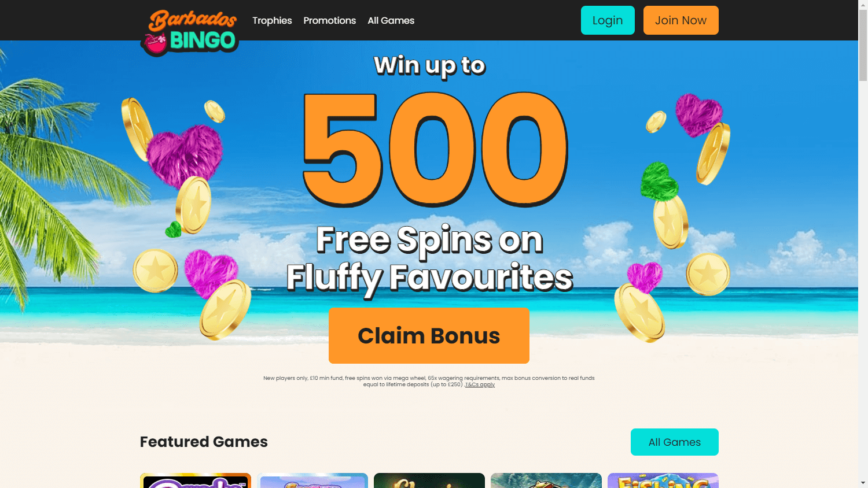Screen dimensions: 868x488
Task: Open the fourth featured game thumbnail
Action: click(x=546, y=480)
